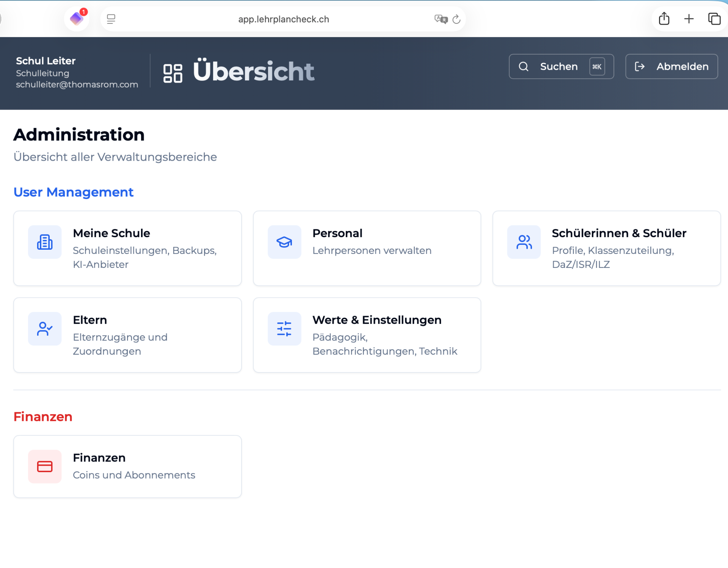Click the logout arrow icon beside Abmelden
This screenshot has width=728, height=568.
click(x=640, y=66)
